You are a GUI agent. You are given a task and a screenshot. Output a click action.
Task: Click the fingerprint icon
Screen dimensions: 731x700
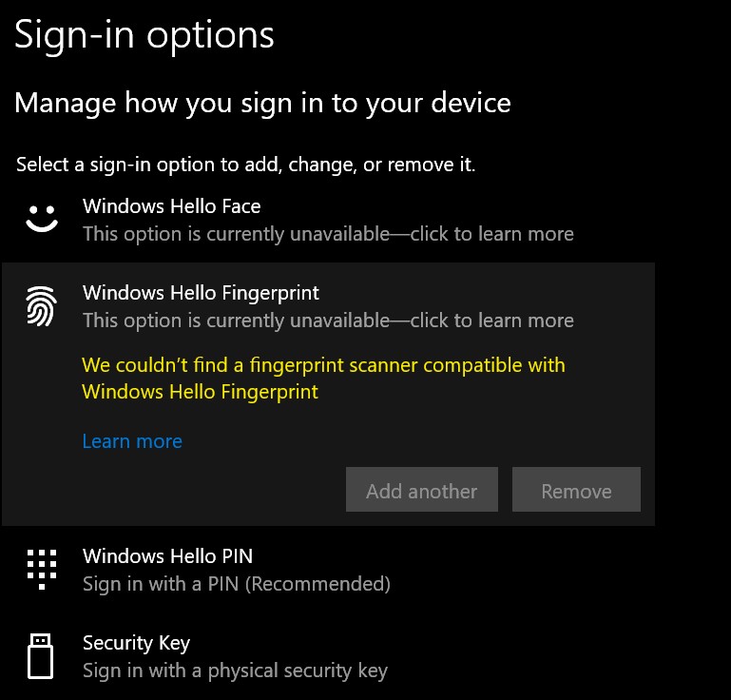[x=42, y=306]
